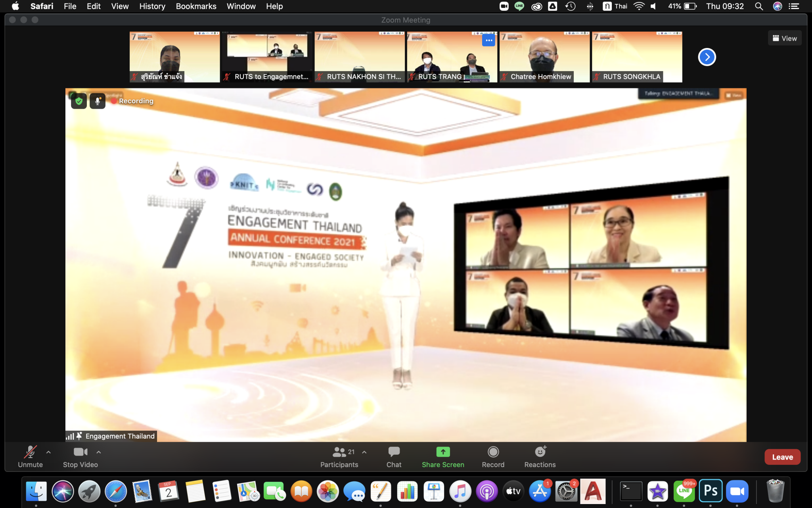812x508 pixels.
Task: Start recording with the Record button
Action: point(493,456)
